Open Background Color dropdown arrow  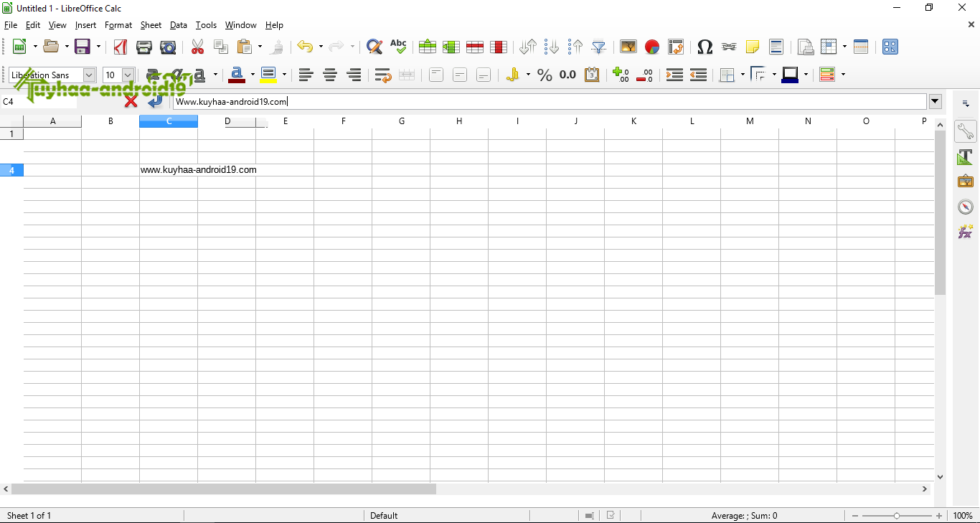[x=284, y=75]
